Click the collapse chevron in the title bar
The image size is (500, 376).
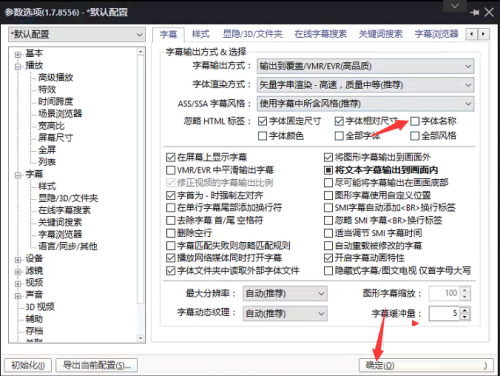click(455, 6)
